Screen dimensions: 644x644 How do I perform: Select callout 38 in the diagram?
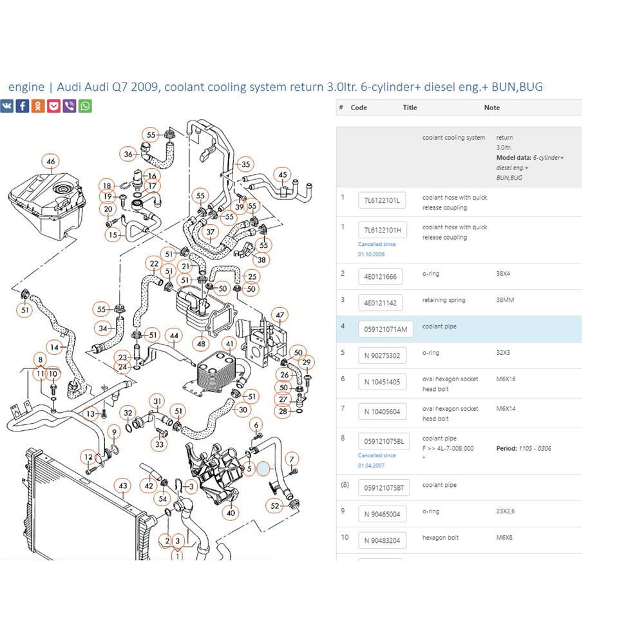[x=261, y=260]
